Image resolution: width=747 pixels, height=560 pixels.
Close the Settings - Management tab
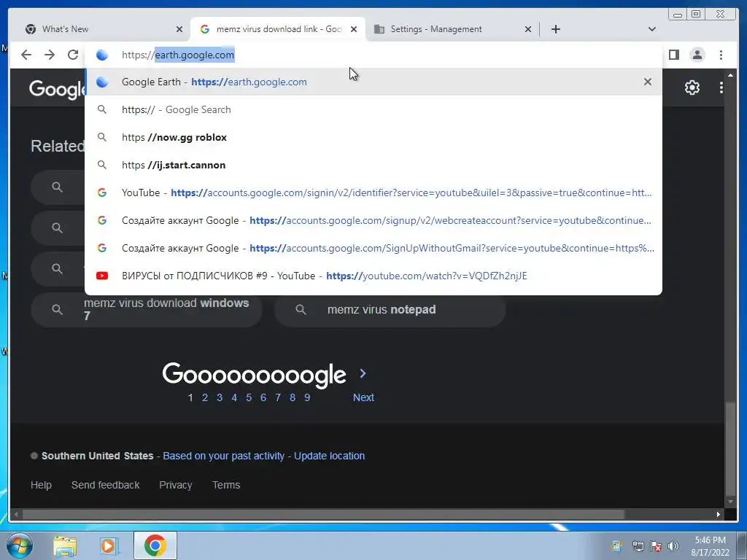528,29
